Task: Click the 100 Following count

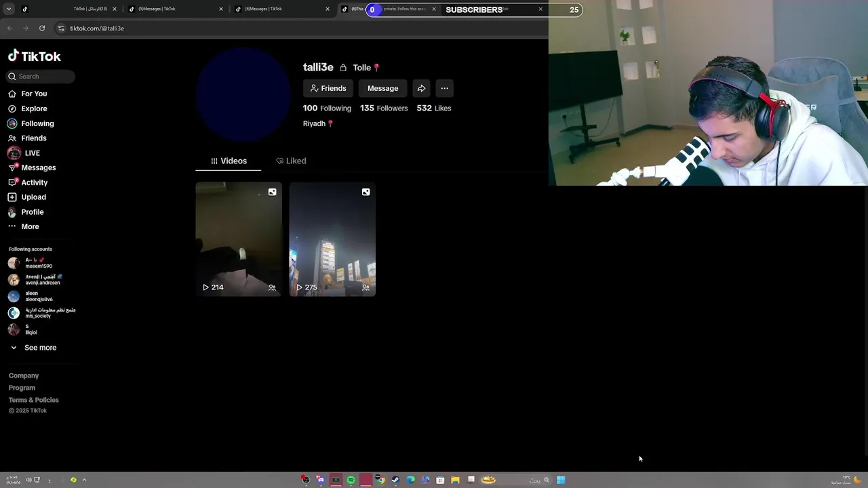Action: point(327,108)
